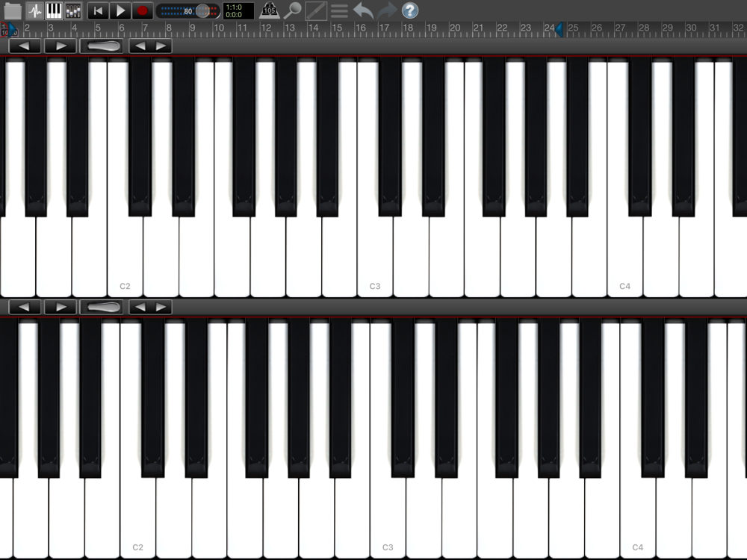
Task: Jump to bar 18 on the timeline ruler
Action: pos(407,28)
